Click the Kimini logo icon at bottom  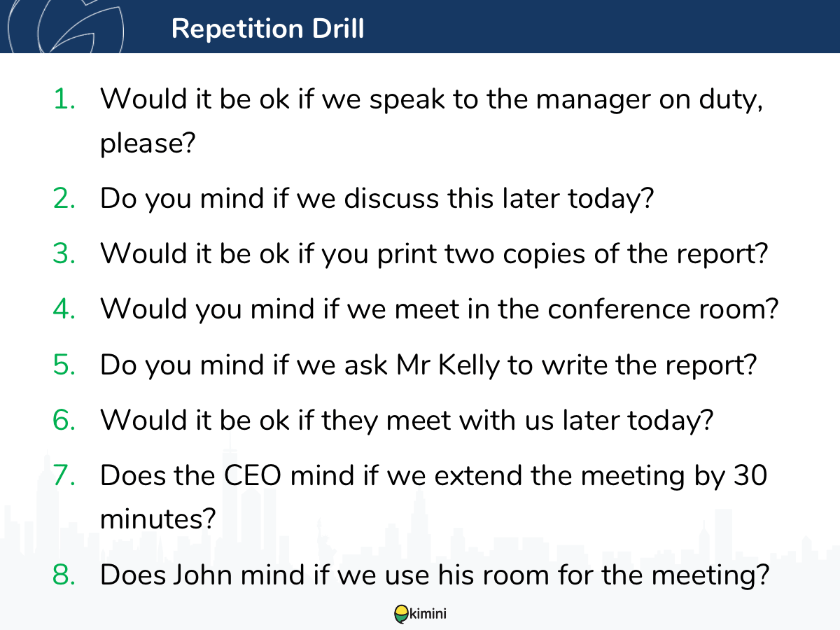click(402, 614)
